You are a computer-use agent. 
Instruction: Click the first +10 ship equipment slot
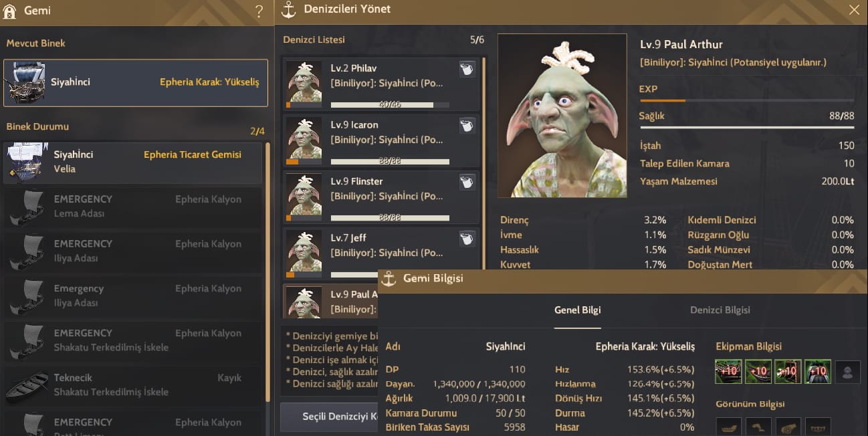click(728, 372)
